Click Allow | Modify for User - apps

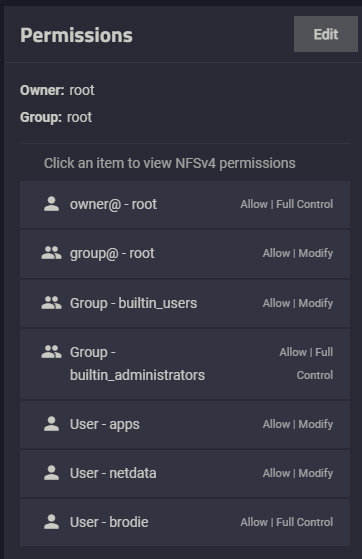click(x=298, y=424)
